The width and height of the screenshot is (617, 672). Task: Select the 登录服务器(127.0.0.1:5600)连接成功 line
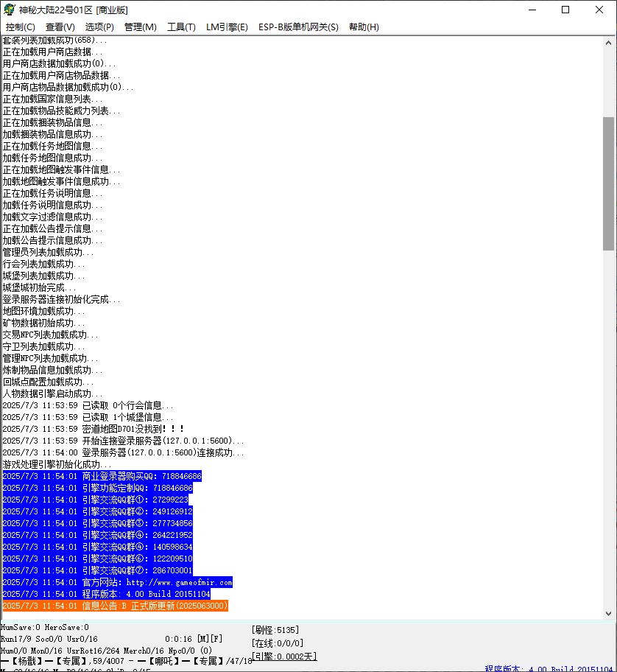123,452
